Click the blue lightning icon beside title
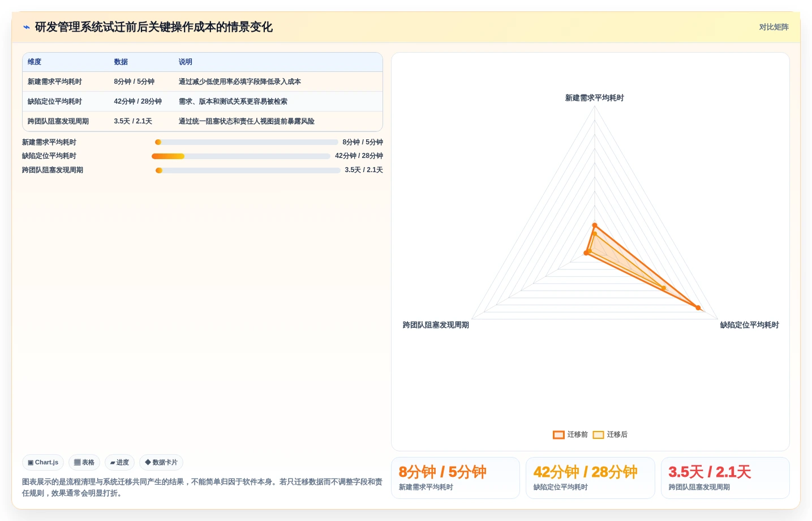 coord(27,27)
